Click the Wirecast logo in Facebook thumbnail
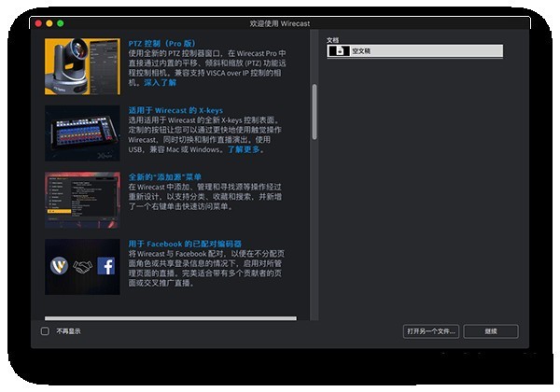This screenshot has height=392, width=560. click(x=59, y=266)
